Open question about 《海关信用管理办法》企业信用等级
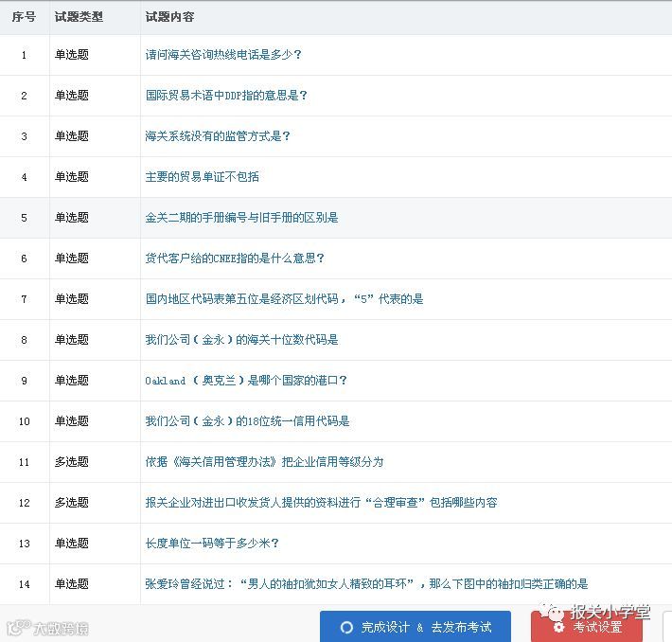Image resolution: width=672 pixels, height=642 pixels. coord(264,462)
